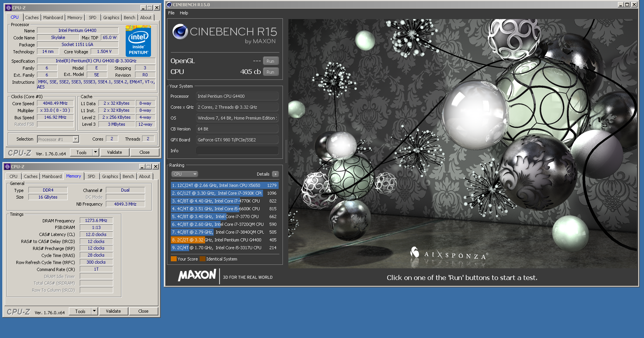
Task: Click Close button in bottom CPU-Z window
Action: pos(143,311)
